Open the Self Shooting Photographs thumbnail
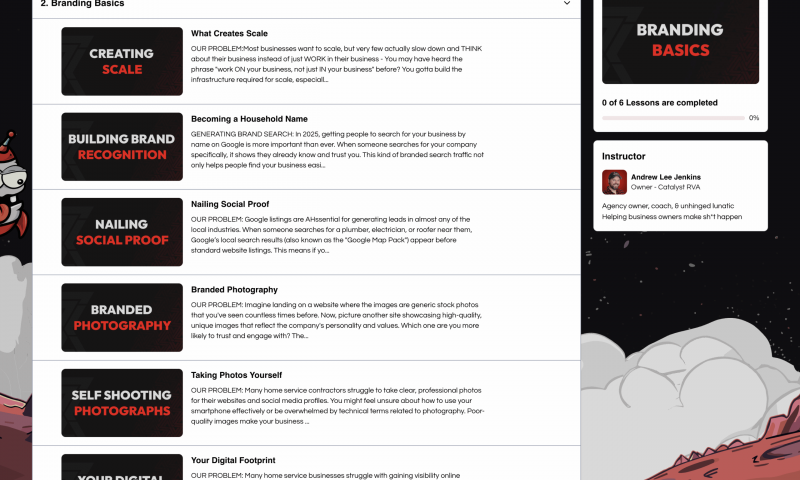 [x=122, y=403]
